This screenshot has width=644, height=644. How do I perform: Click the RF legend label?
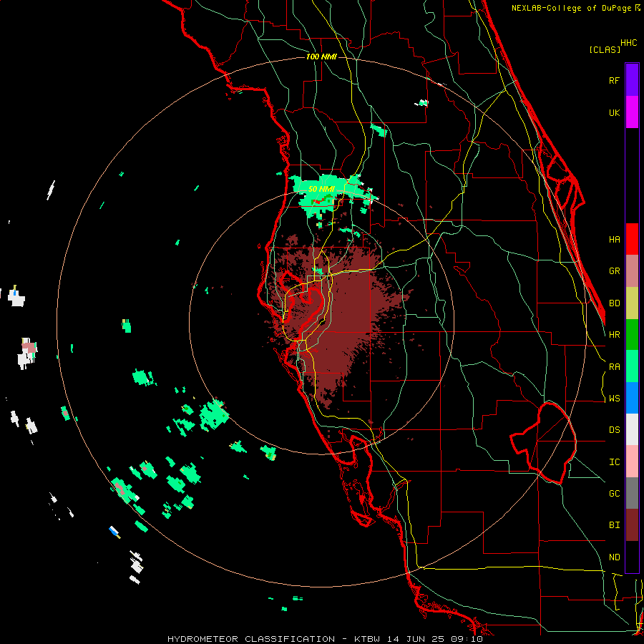pyautogui.click(x=614, y=80)
